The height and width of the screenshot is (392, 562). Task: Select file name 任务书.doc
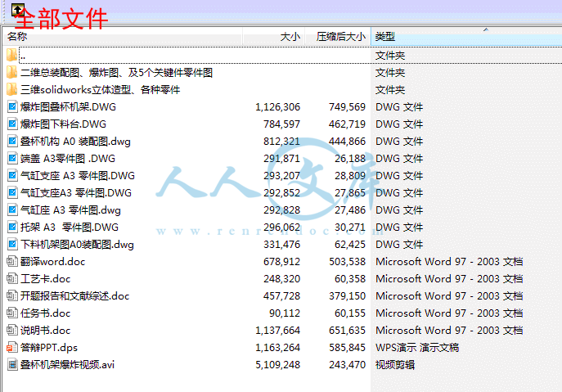point(46,313)
